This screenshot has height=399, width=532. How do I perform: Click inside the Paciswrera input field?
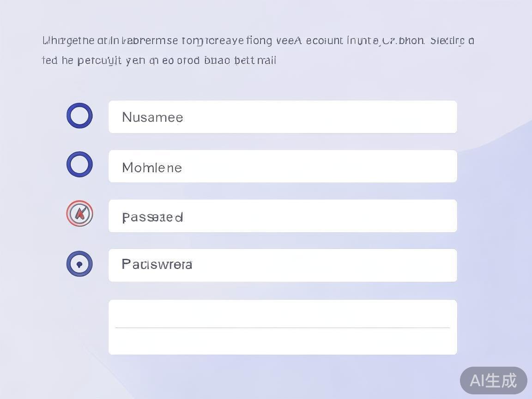point(283,265)
